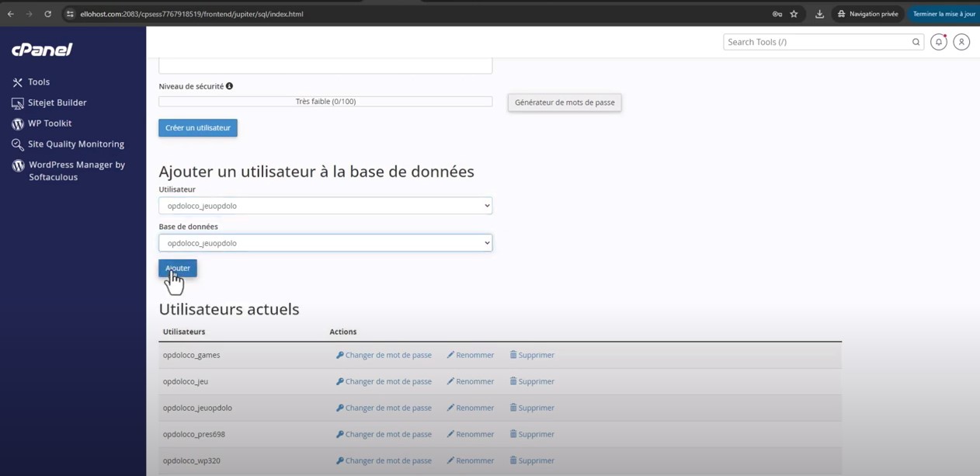This screenshot has height=476, width=980.
Task: Open Site Quality Monitoring
Action: click(75, 144)
